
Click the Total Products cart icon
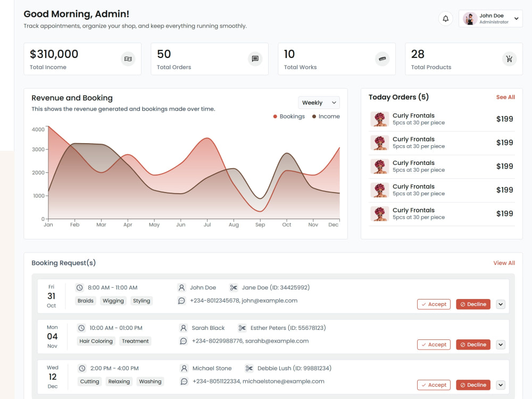[x=509, y=59]
